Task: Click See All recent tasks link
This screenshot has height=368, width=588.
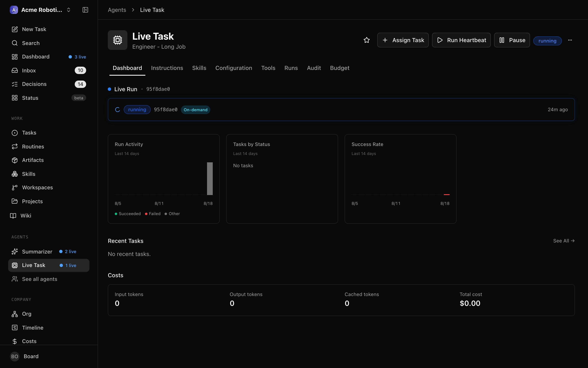Action: coord(564,241)
